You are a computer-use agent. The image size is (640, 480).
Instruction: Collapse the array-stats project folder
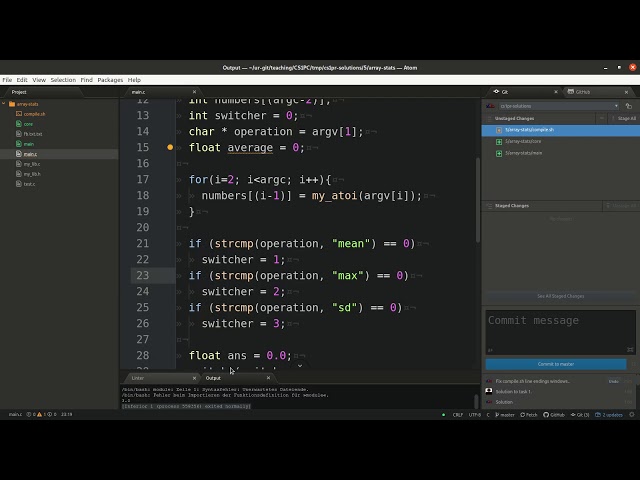click(x=4, y=104)
